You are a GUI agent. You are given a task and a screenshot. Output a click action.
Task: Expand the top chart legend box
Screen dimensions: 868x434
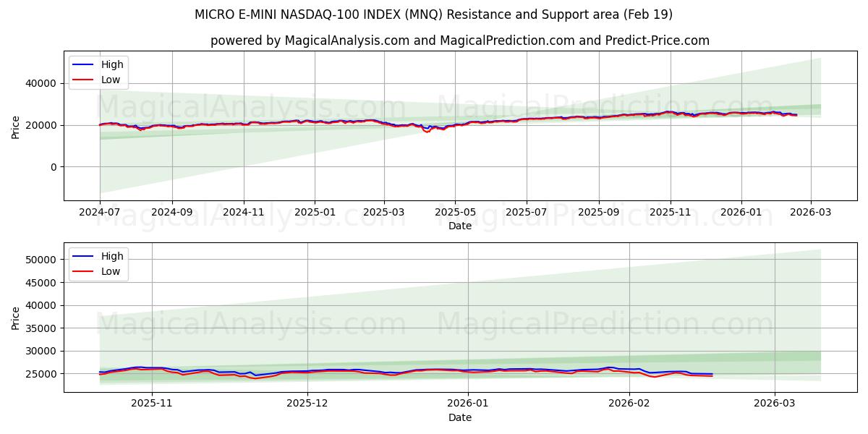97,72
